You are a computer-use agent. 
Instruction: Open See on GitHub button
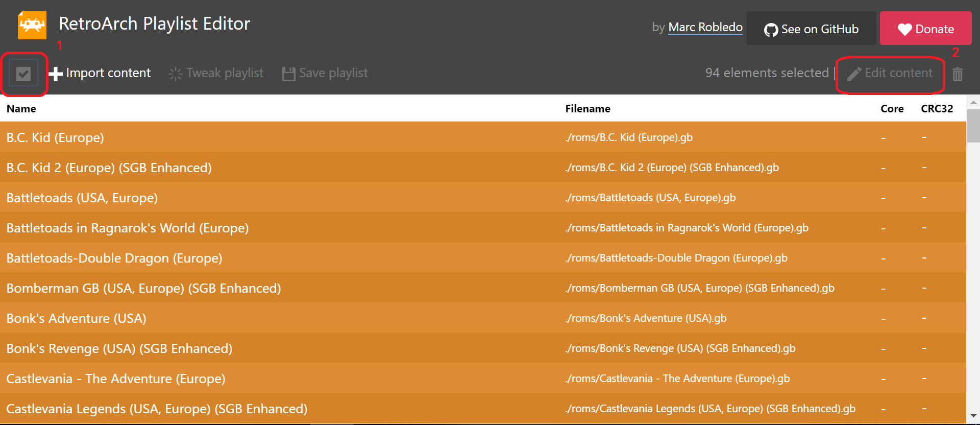(x=811, y=29)
